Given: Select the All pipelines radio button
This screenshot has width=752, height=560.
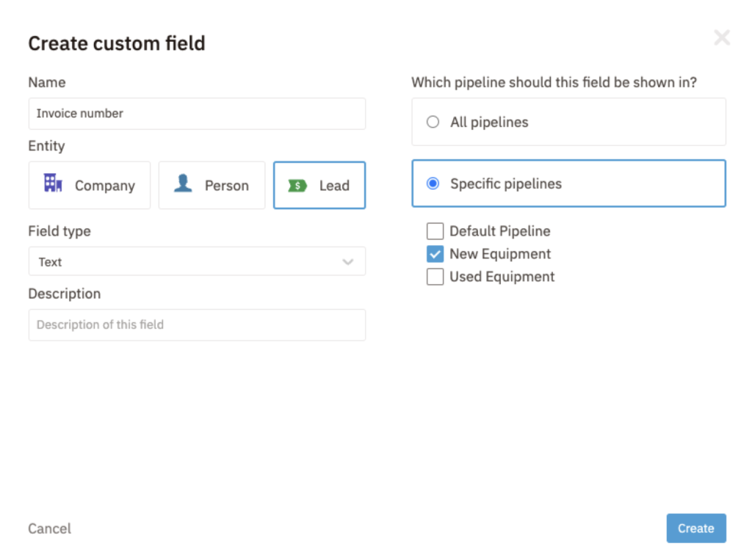Looking at the screenshot, I should tap(433, 123).
